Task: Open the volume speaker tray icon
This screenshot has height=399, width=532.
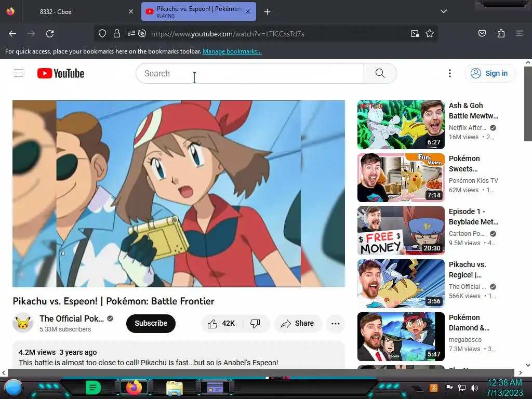Action: (x=474, y=388)
